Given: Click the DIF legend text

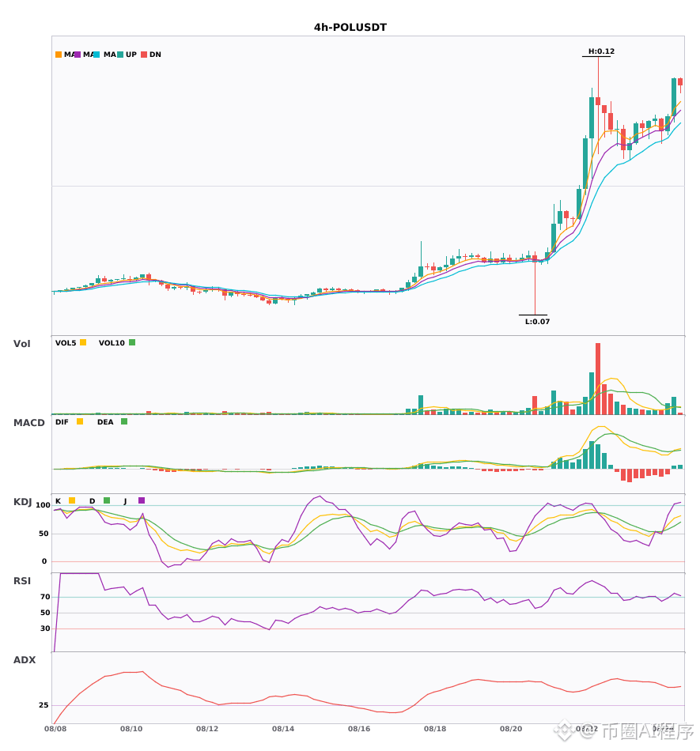Looking at the screenshot, I should click(x=62, y=422).
